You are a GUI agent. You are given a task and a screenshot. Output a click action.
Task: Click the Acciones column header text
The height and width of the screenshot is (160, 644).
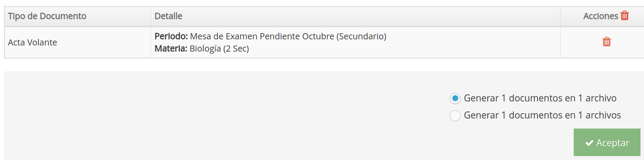(x=601, y=16)
